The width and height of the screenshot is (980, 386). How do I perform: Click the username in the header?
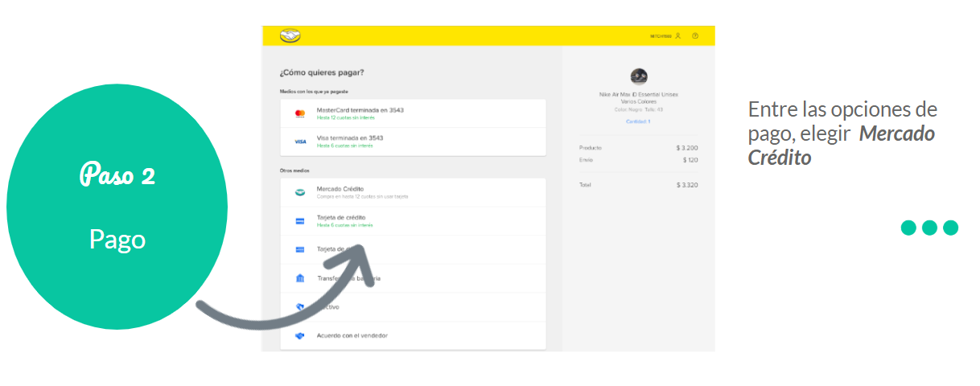point(661,36)
